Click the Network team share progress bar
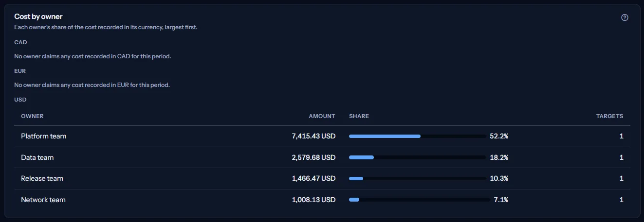This screenshot has width=644, height=222. (420, 200)
